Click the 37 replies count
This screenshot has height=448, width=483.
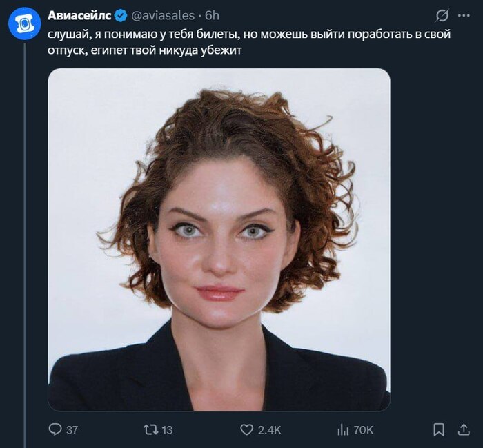[x=72, y=430]
